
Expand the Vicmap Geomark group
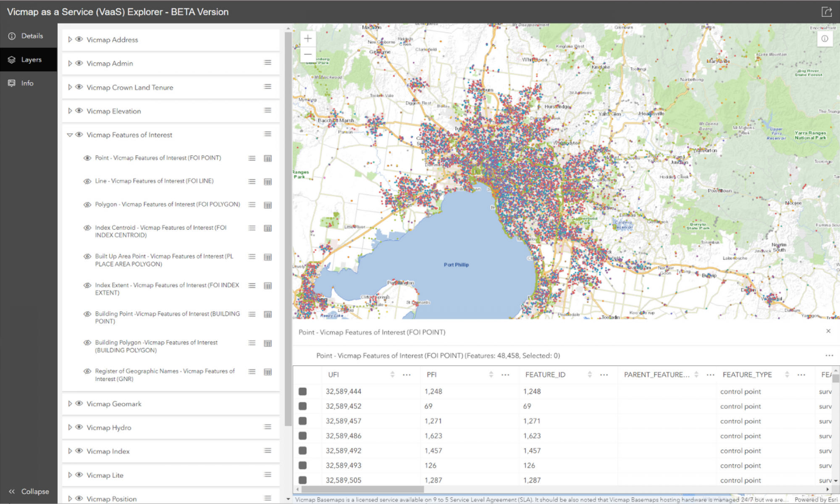coord(70,403)
